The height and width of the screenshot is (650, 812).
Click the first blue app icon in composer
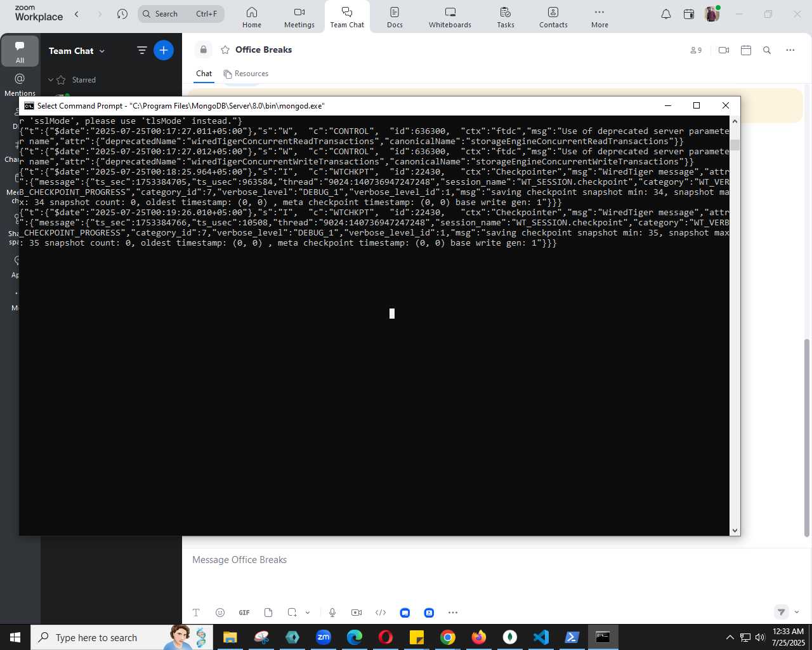(x=405, y=613)
